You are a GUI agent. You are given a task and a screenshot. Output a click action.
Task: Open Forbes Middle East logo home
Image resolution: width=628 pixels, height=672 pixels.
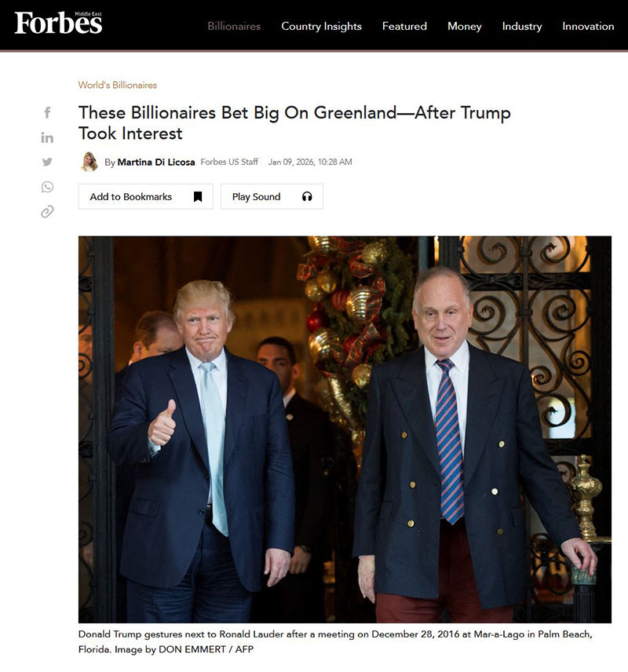click(58, 22)
